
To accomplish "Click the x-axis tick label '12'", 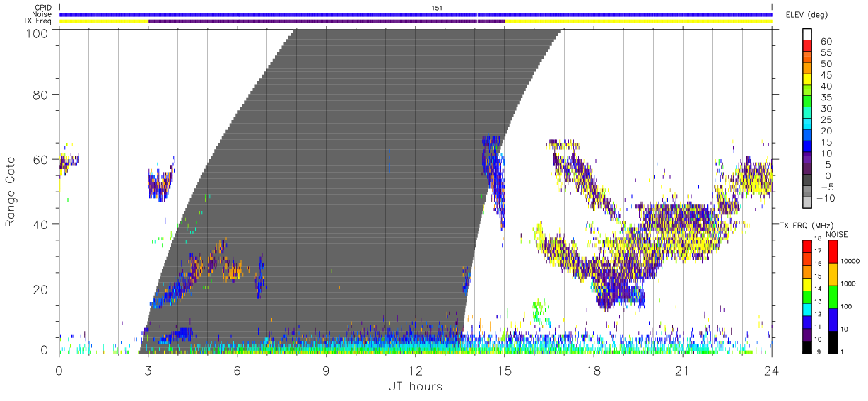I will (415, 371).
